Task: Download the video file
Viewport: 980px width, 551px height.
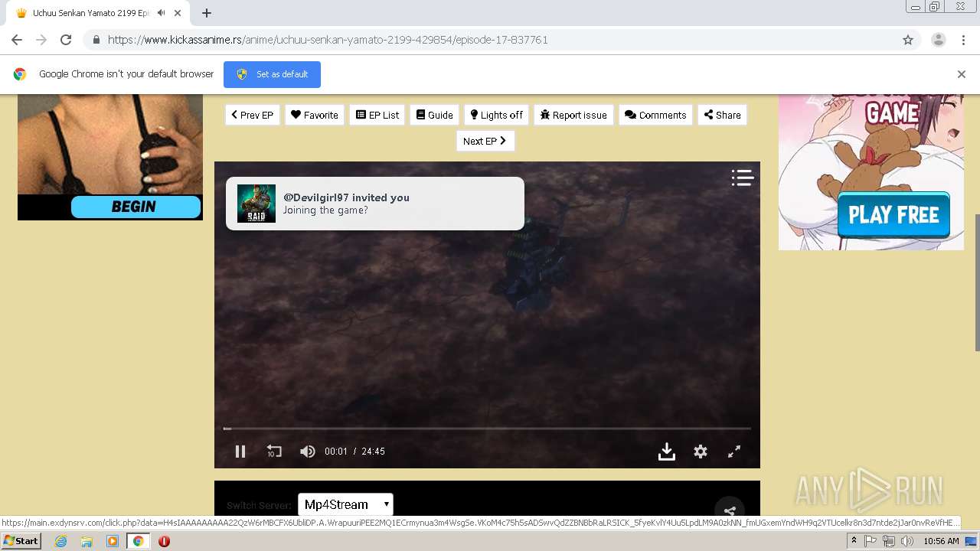Action: pyautogui.click(x=667, y=452)
